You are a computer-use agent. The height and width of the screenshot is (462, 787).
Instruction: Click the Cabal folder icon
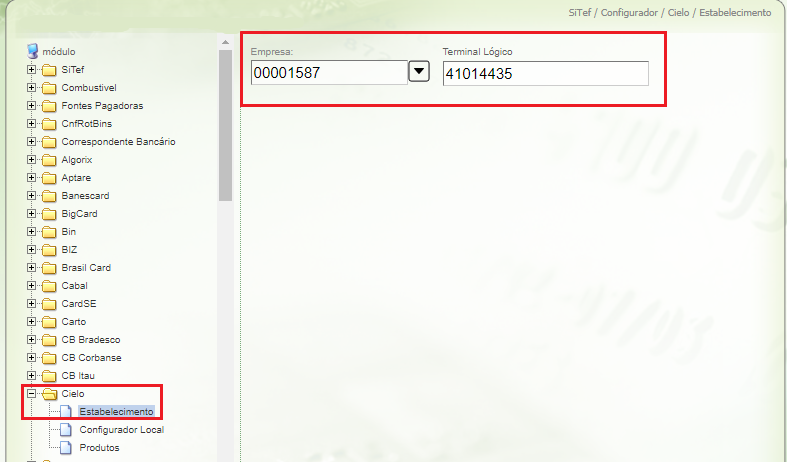pyautogui.click(x=49, y=286)
